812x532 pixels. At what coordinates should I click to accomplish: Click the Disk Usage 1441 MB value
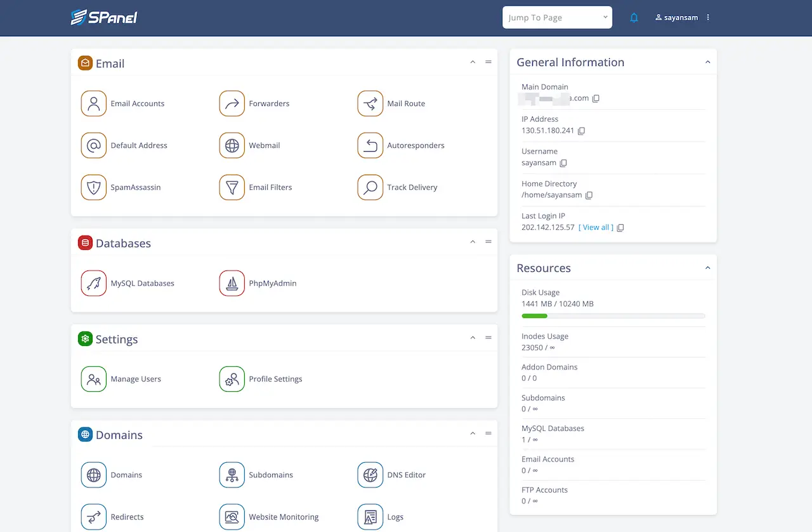[558, 304]
